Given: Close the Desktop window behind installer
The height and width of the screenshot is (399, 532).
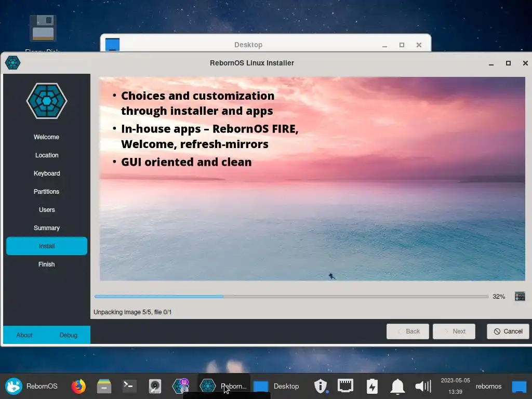Looking at the screenshot, I should [x=419, y=45].
